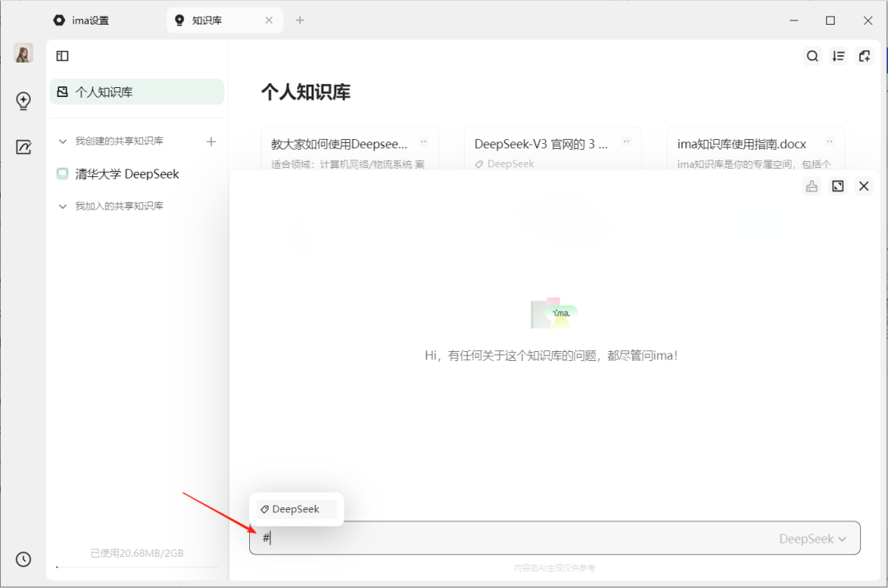This screenshot has height=588, width=888.
Task: Close the ima chat panel
Action: click(x=863, y=186)
